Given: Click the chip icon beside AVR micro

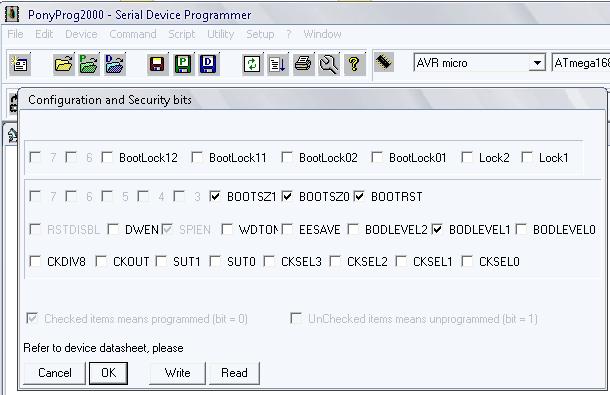Looking at the screenshot, I should 384,62.
